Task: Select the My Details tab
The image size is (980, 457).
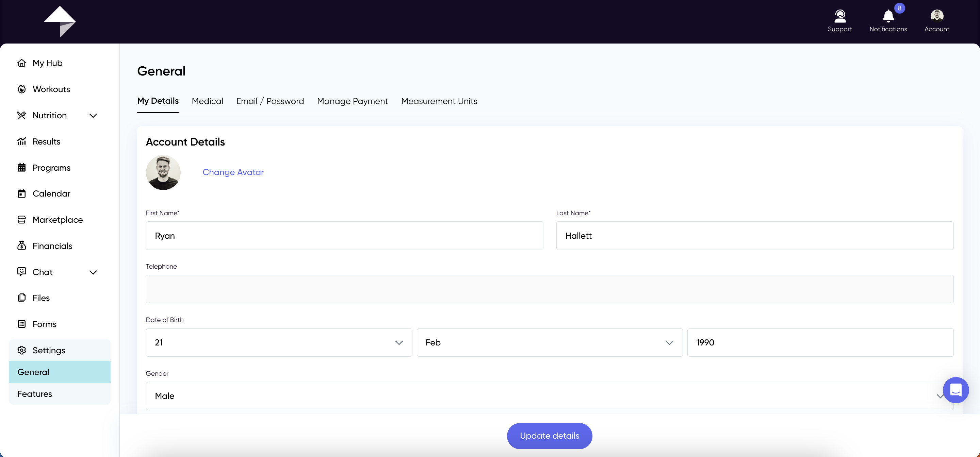Action: (158, 101)
